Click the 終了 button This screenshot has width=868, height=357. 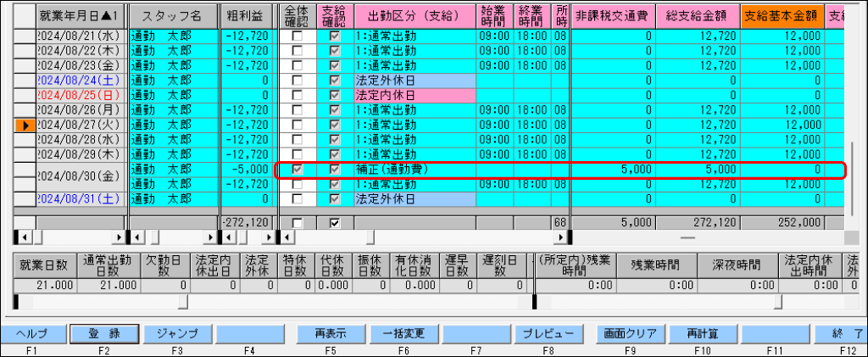(x=842, y=334)
